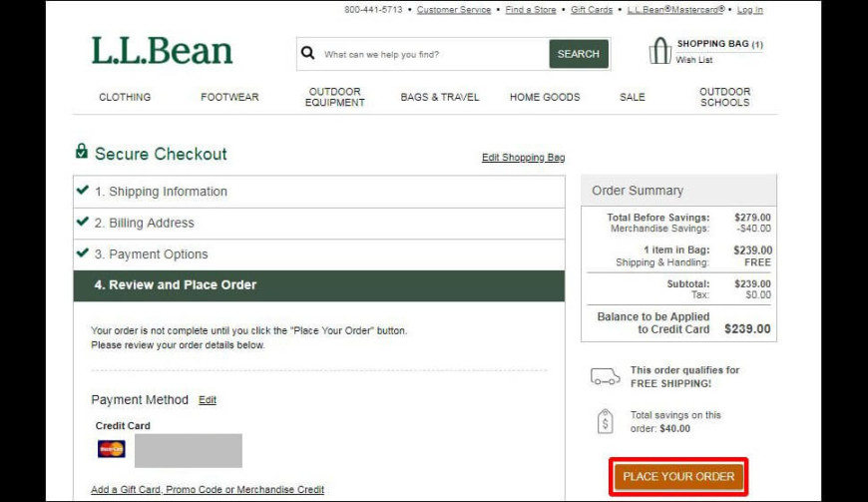This screenshot has width=868, height=502.
Task: Click the Log In link
Action: coord(749,10)
